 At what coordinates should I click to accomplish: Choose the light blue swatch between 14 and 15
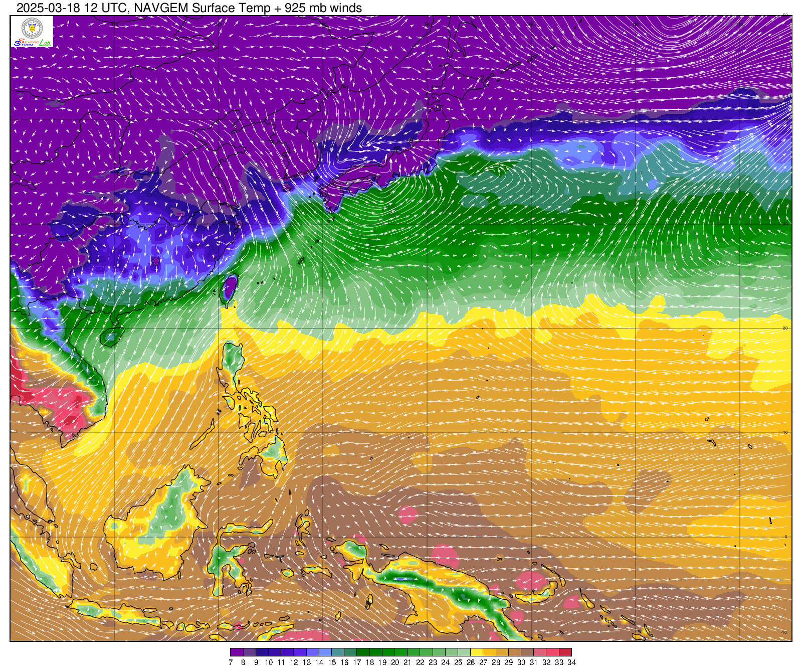325,652
